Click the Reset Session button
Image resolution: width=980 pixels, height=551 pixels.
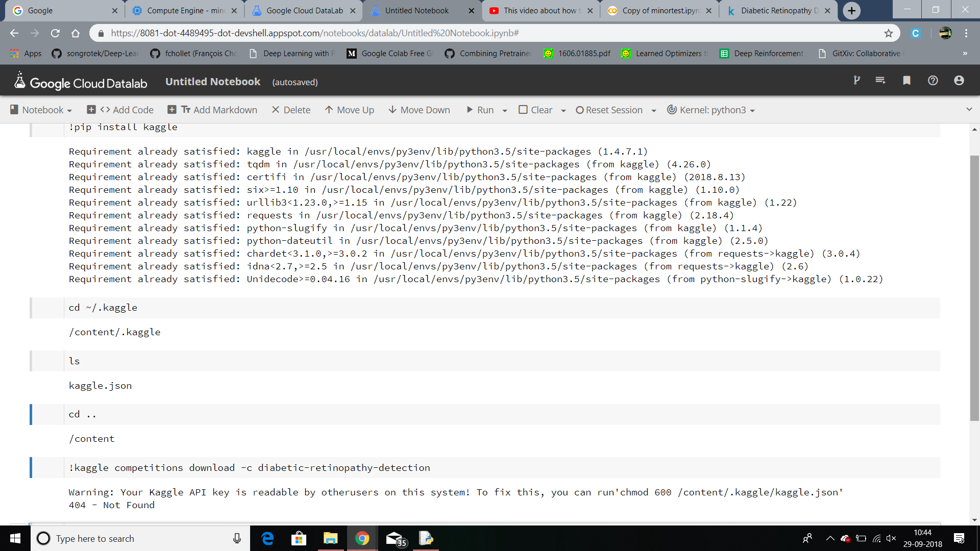[x=610, y=110]
